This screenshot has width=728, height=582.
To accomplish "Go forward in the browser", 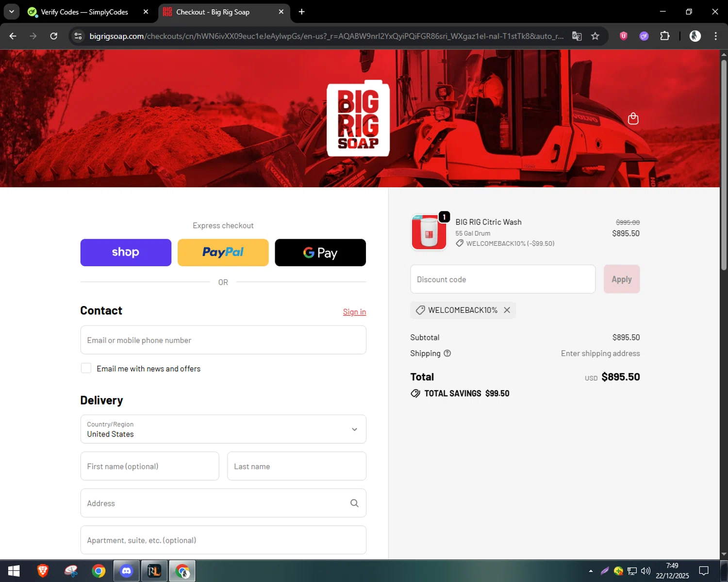I will [33, 36].
